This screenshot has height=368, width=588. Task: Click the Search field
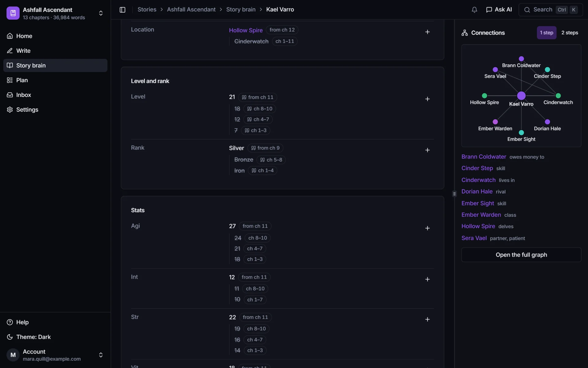pyautogui.click(x=550, y=10)
